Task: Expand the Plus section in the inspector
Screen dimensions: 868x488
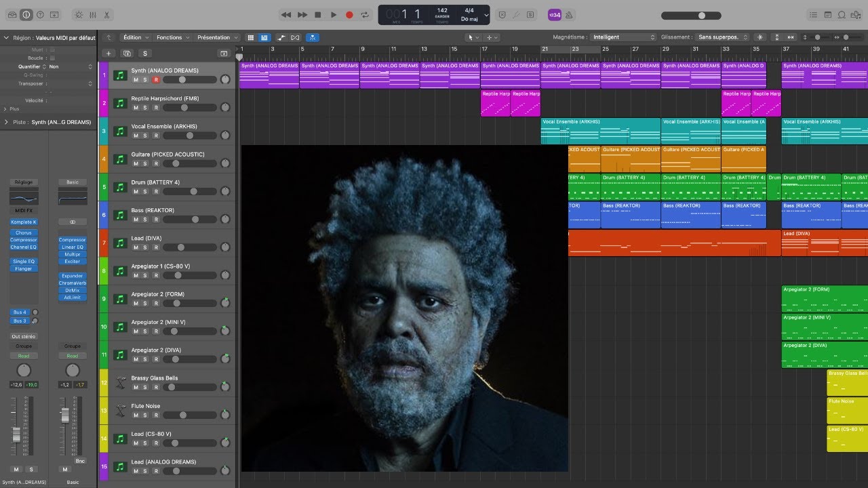Action: [6, 108]
